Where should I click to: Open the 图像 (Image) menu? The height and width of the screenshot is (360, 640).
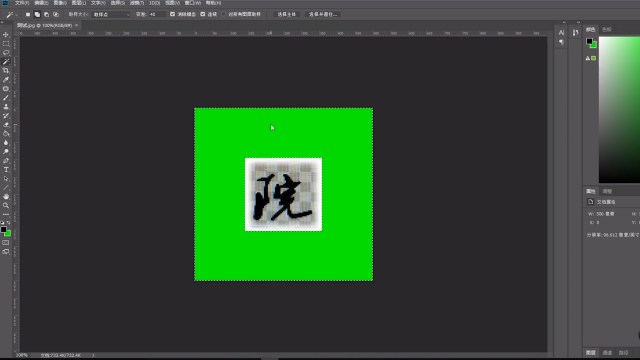[60, 3]
